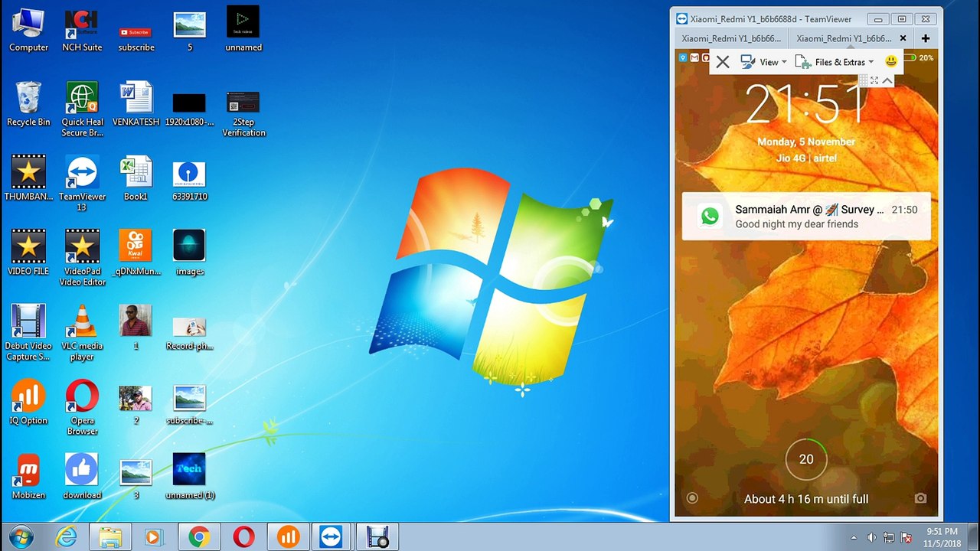Select the photo file named 1
Image resolution: width=980 pixels, height=551 pixels.
coord(136,328)
